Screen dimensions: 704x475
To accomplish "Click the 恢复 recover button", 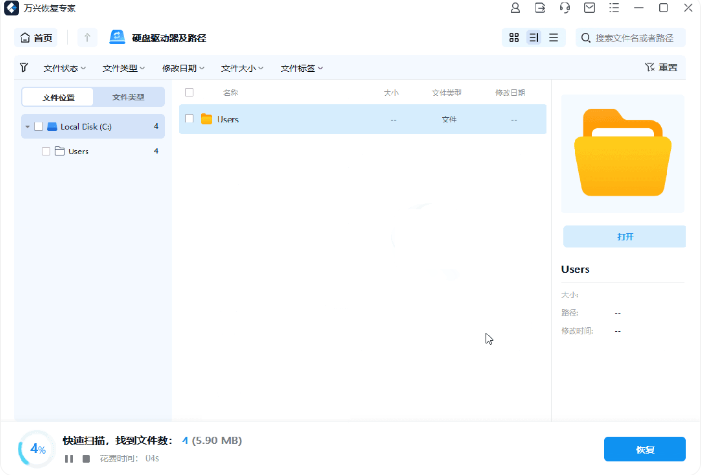I will [645, 449].
